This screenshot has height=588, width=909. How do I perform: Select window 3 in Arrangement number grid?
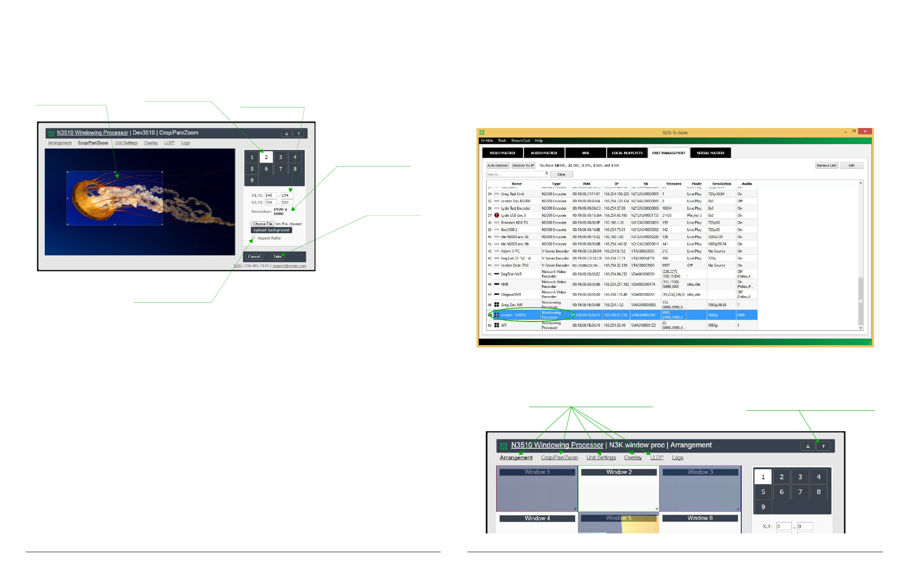pyautogui.click(x=800, y=477)
